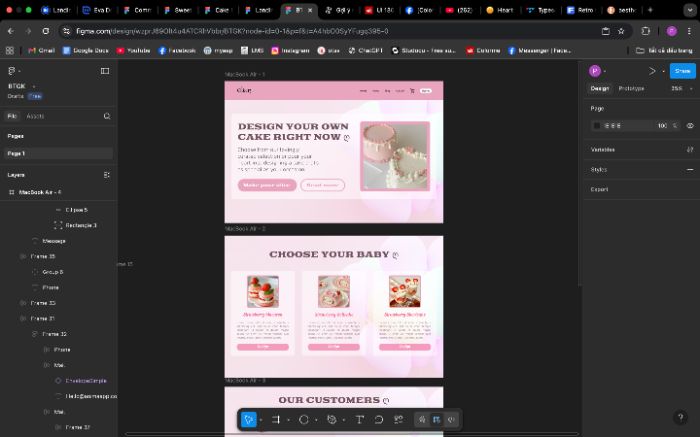Screen dimensions: 700x437
Task: Click the purple P user avatar
Action: (595, 71)
